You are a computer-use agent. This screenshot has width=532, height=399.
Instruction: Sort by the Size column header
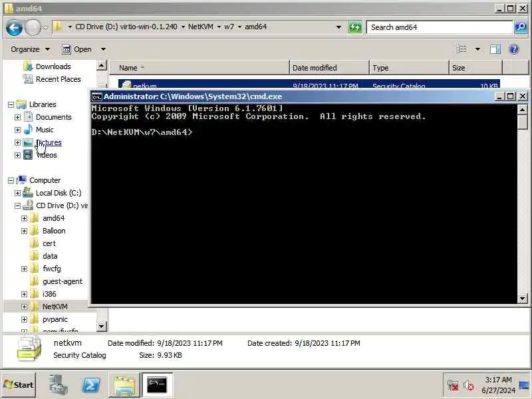click(x=475, y=68)
